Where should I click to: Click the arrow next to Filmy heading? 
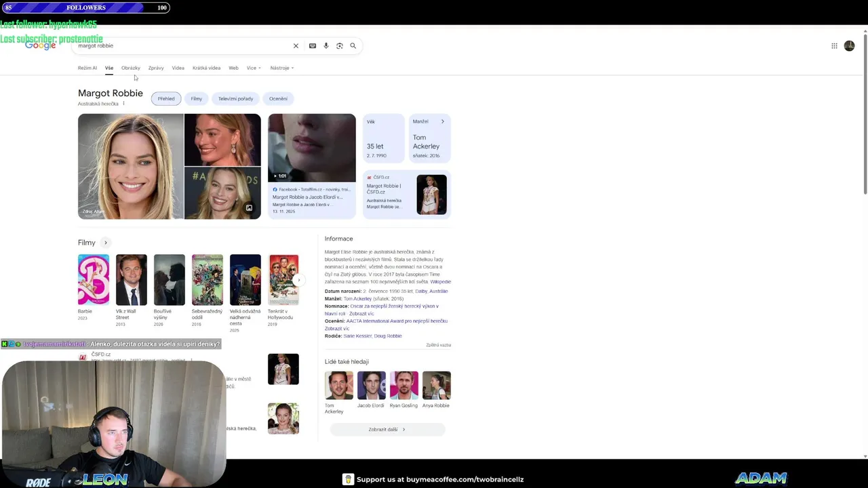[x=105, y=243]
